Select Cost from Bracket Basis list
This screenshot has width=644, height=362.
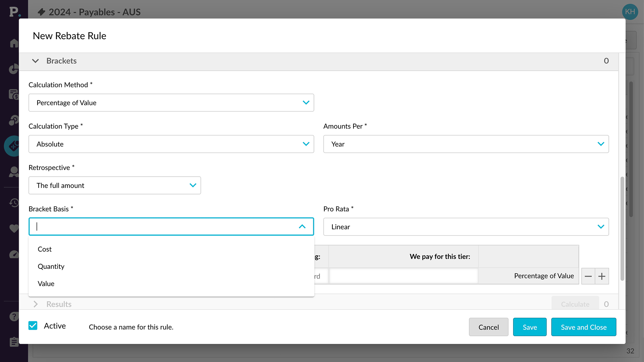45,249
